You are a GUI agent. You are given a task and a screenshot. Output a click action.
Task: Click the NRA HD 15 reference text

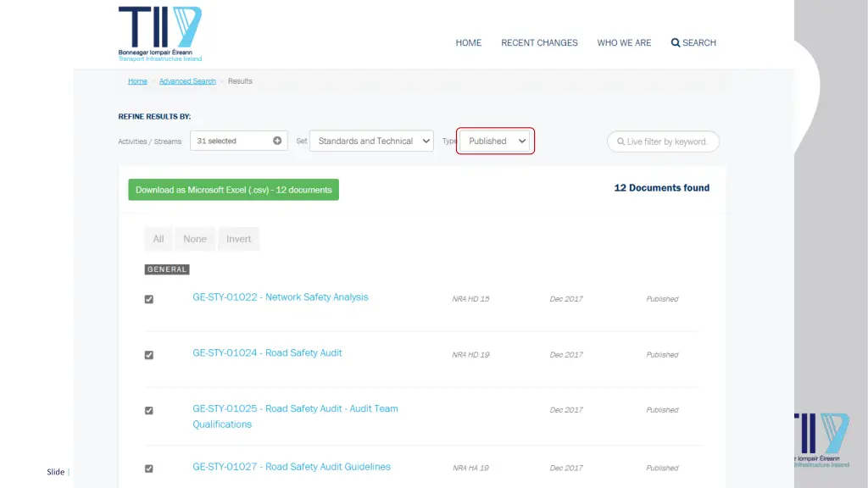click(x=470, y=299)
